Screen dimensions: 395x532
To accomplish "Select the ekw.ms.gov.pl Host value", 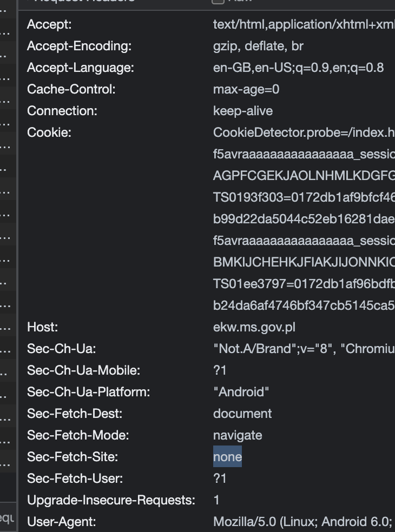I will point(254,327).
